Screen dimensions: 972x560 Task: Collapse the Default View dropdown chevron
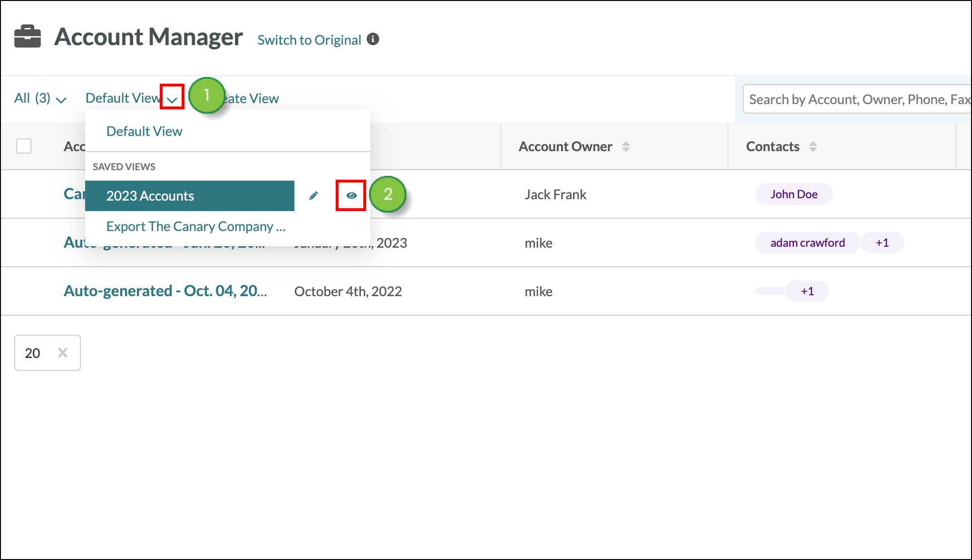click(172, 99)
